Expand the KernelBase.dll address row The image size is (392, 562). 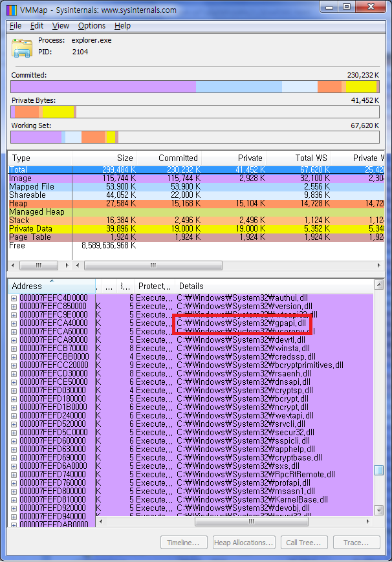14,501
